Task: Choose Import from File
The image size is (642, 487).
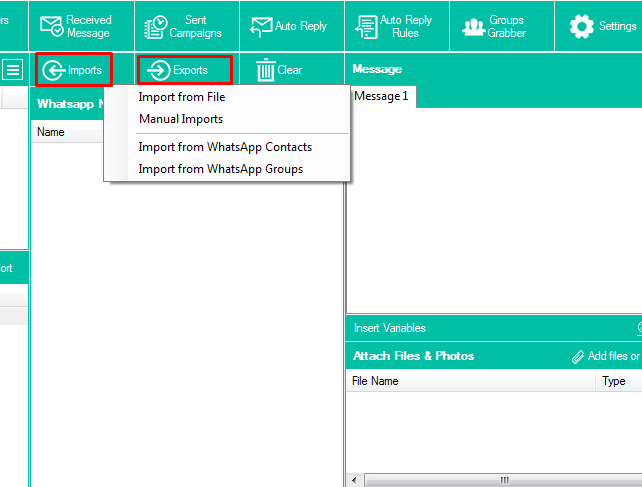Action: click(182, 97)
